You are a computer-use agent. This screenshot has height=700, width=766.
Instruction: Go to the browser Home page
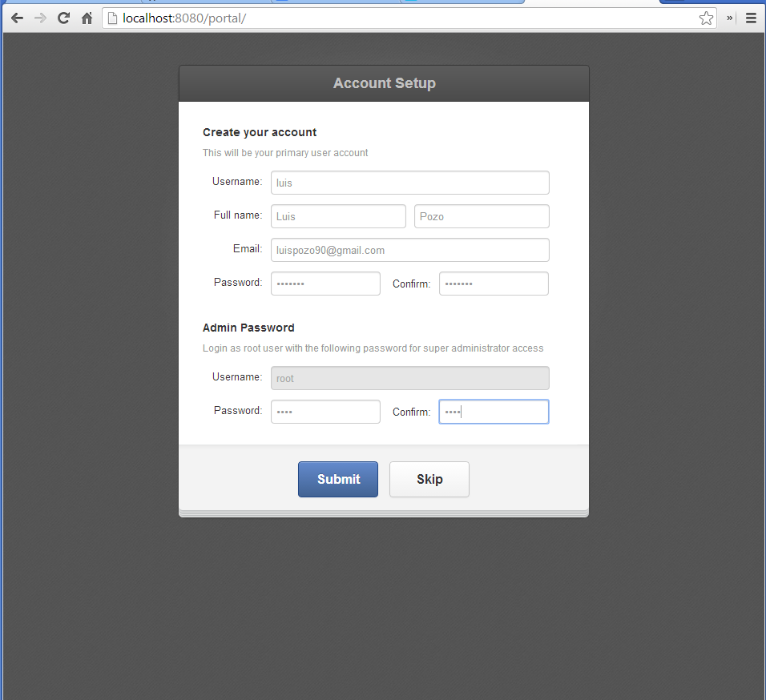(87, 18)
